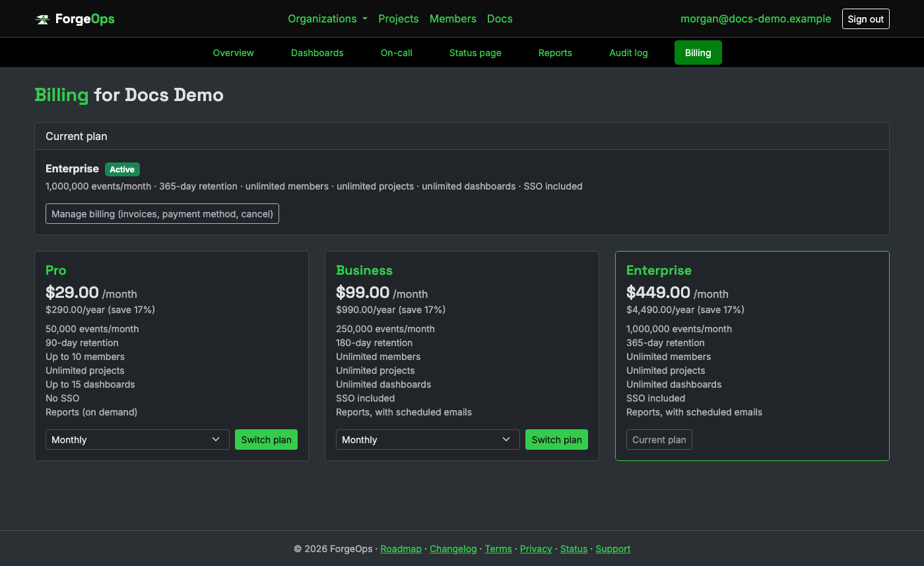Click 'Reports (on demand)' text
The image size is (924, 566).
click(92, 412)
